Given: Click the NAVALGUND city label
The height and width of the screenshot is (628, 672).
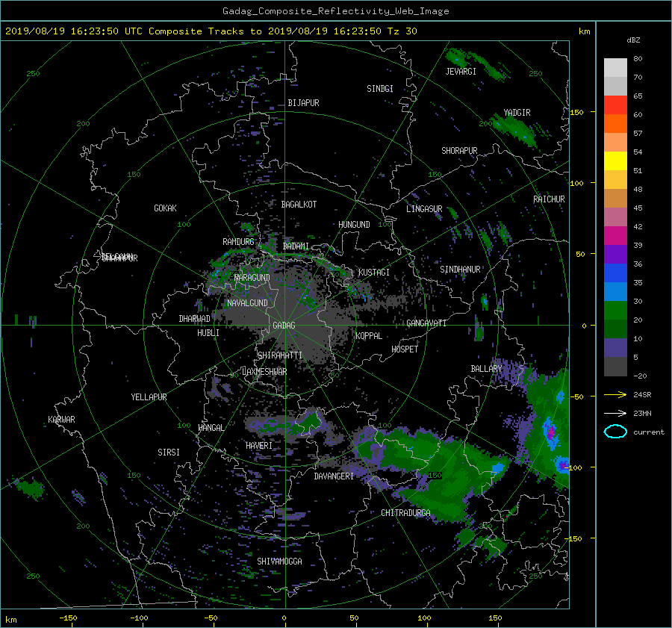Looking at the screenshot, I should [x=247, y=303].
